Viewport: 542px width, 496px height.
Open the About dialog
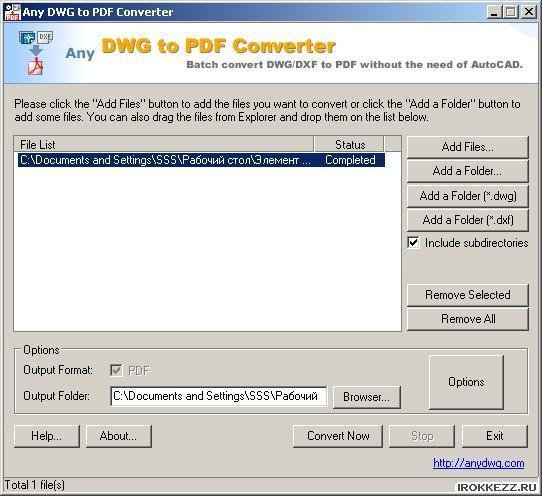[119, 436]
